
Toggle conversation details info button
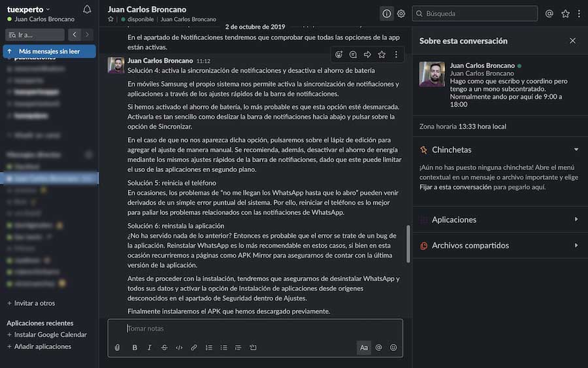[387, 14]
